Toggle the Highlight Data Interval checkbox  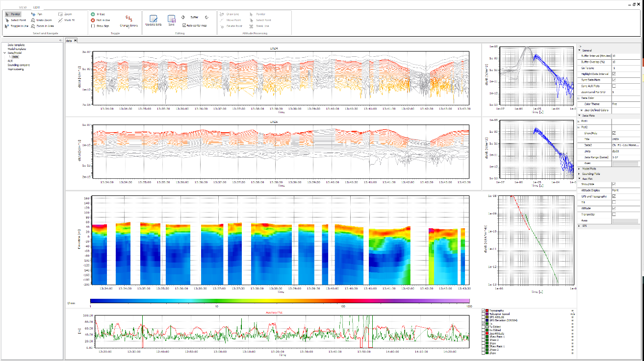click(614, 73)
